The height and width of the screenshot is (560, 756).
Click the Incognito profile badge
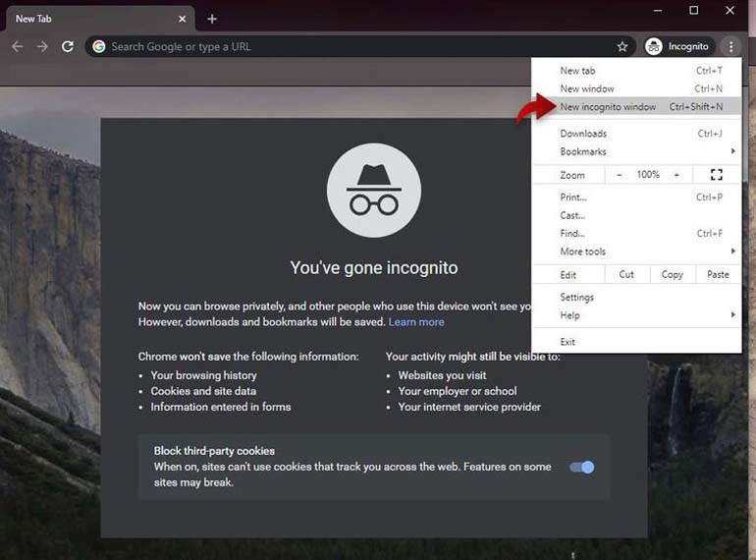point(678,46)
